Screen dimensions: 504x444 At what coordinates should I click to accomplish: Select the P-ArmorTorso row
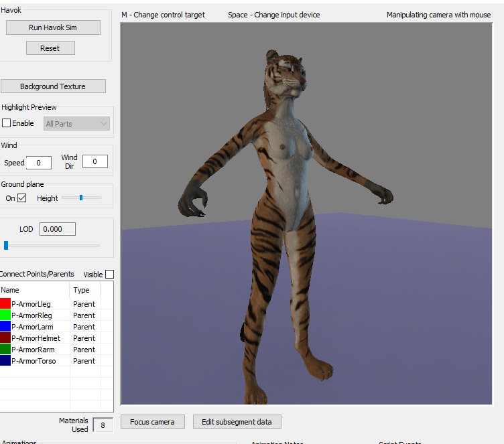pyautogui.click(x=56, y=361)
